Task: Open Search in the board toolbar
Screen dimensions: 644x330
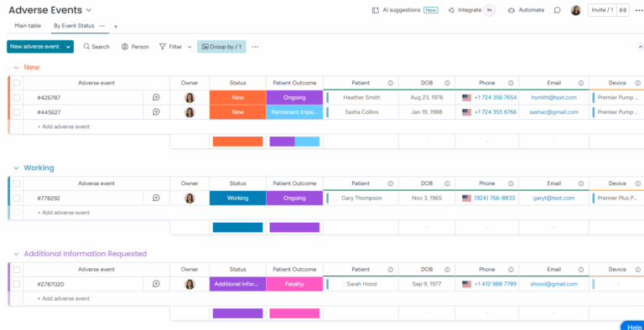Action: pos(96,47)
